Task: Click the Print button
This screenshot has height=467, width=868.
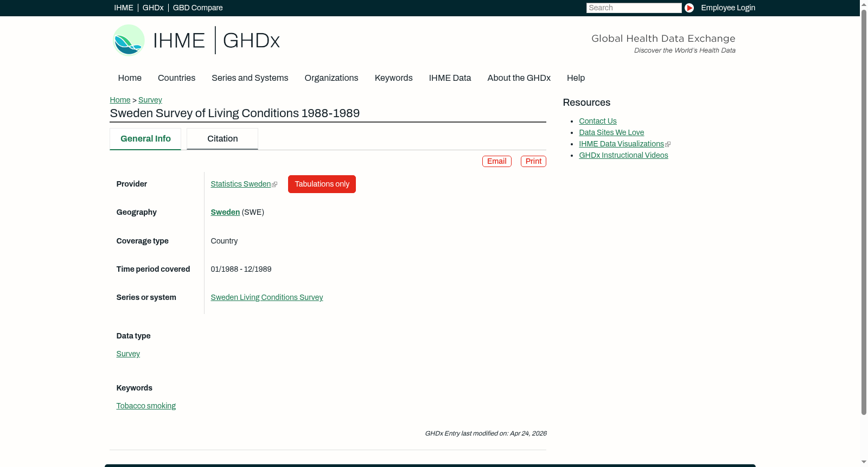Action: (533, 162)
